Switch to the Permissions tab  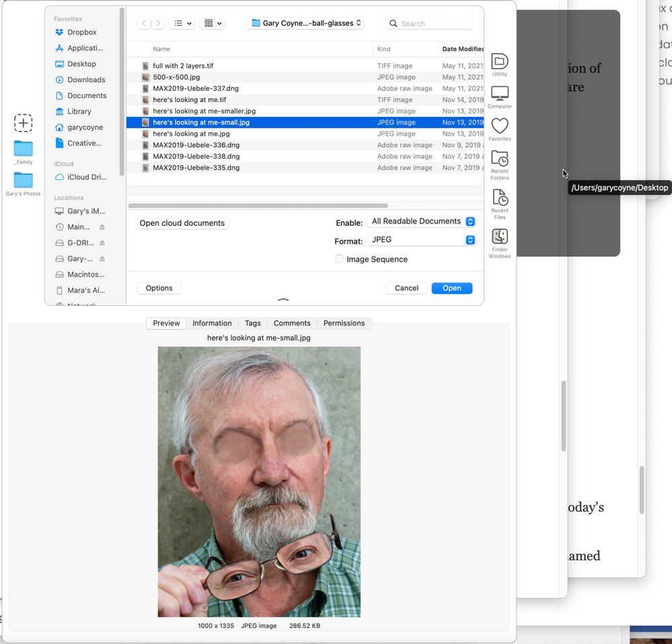[x=344, y=323]
